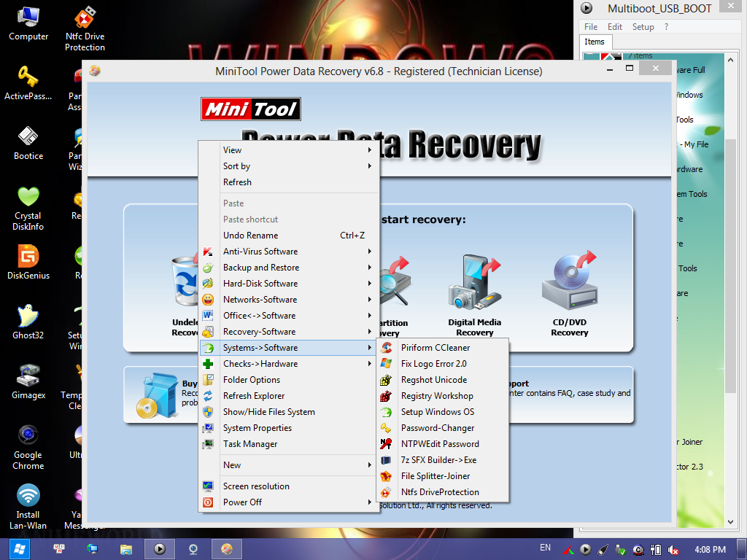The height and width of the screenshot is (560, 747).
Task: Expand the New submenu
Action: click(x=289, y=465)
